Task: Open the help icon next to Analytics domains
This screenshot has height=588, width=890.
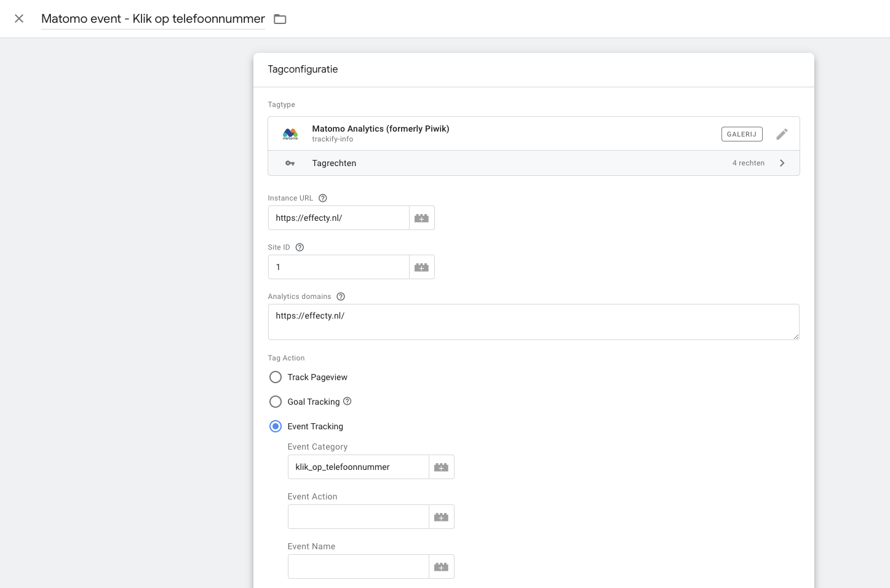Action: tap(341, 296)
